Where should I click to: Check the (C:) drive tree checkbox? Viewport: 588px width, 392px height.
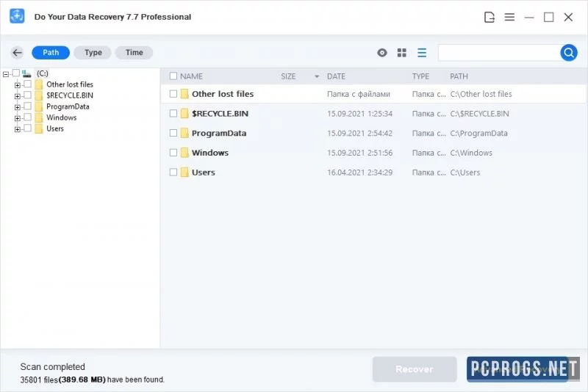(15, 73)
